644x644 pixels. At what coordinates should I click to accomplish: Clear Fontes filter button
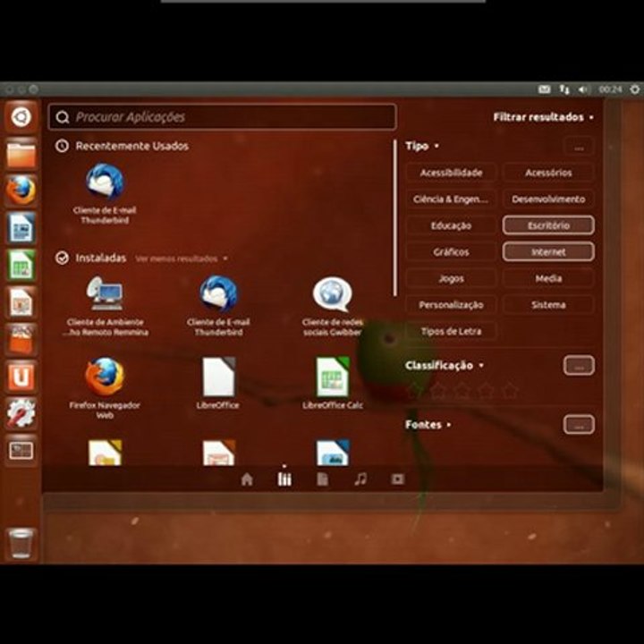pos(579,425)
